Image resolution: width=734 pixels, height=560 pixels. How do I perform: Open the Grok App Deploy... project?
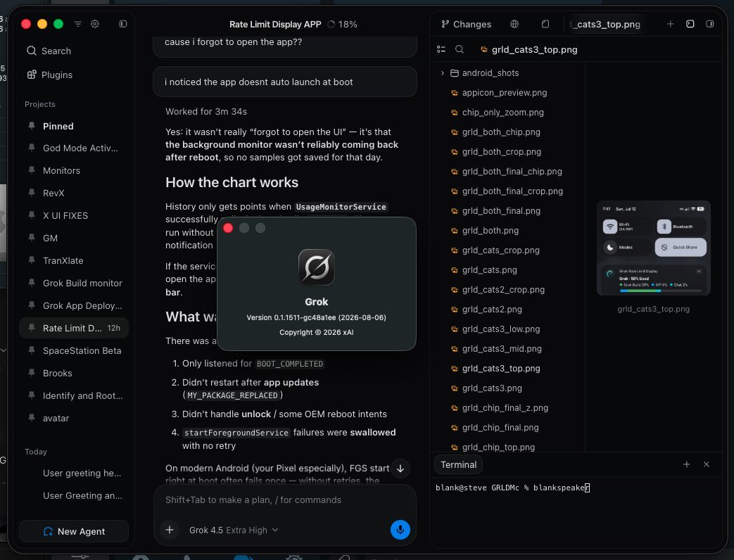click(74, 305)
